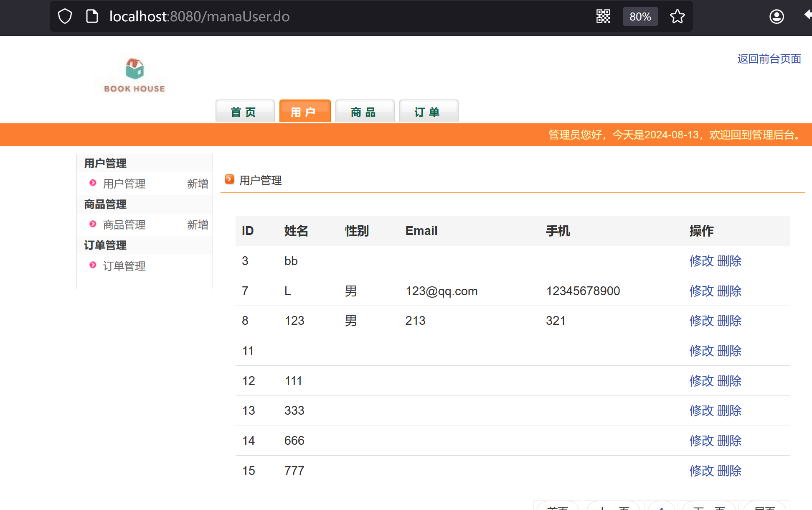Click the ID column header
The height and width of the screenshot is (510, 812).
coord(248,231)
